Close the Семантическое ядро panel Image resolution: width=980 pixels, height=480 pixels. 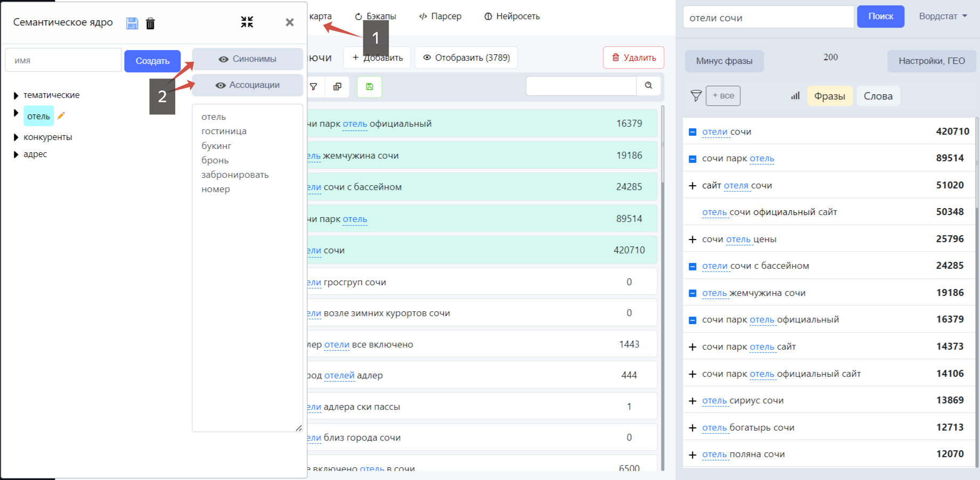290,22
